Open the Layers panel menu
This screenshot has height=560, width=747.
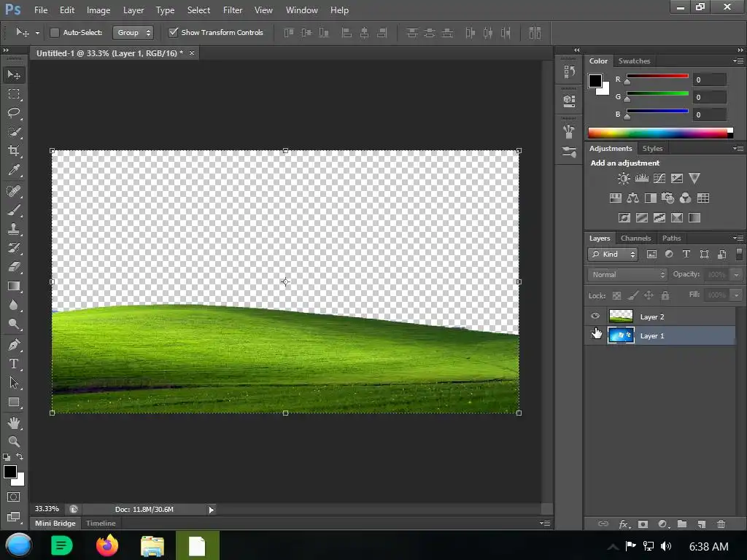[x=738, y=238]
